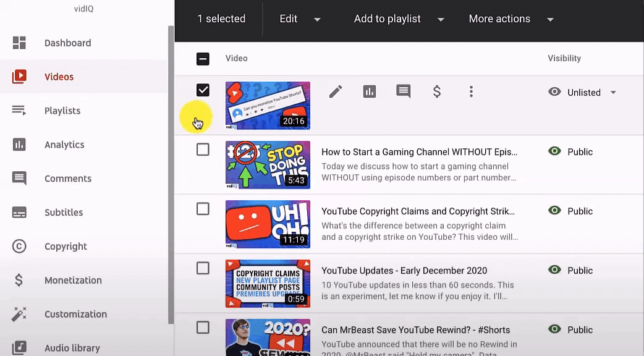Image resolution: width=644 pixels, height=356 pixels.
Task: Click the Monetization dollar sidebar icon
Action: [19, 280]
